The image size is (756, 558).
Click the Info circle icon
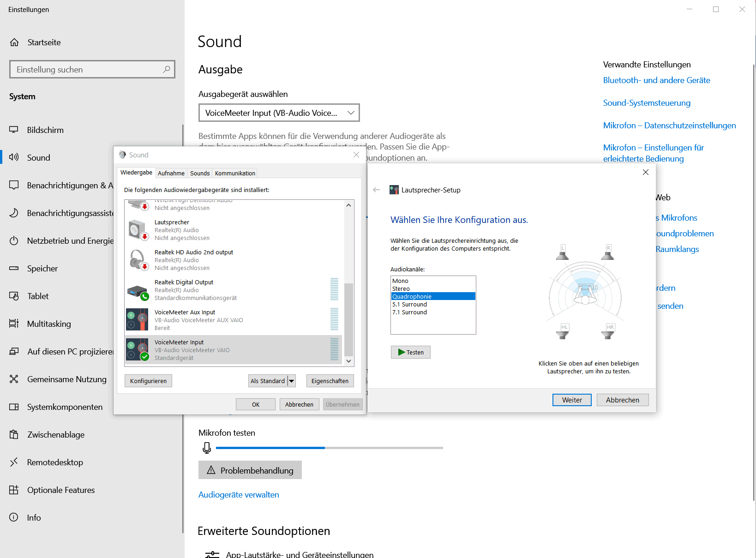click(x=14, y=517)
